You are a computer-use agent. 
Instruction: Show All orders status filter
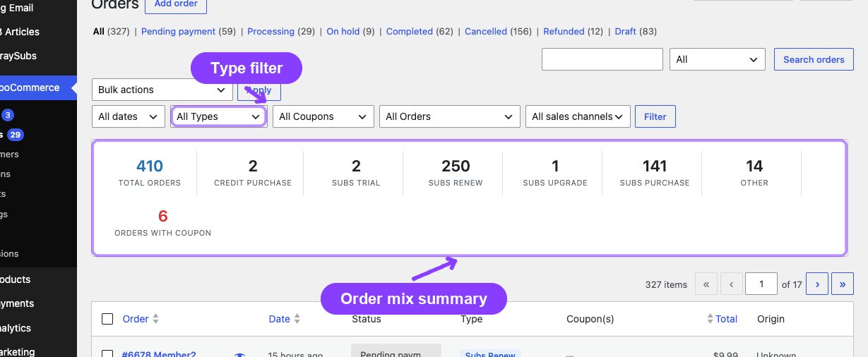tap(98, 31)
